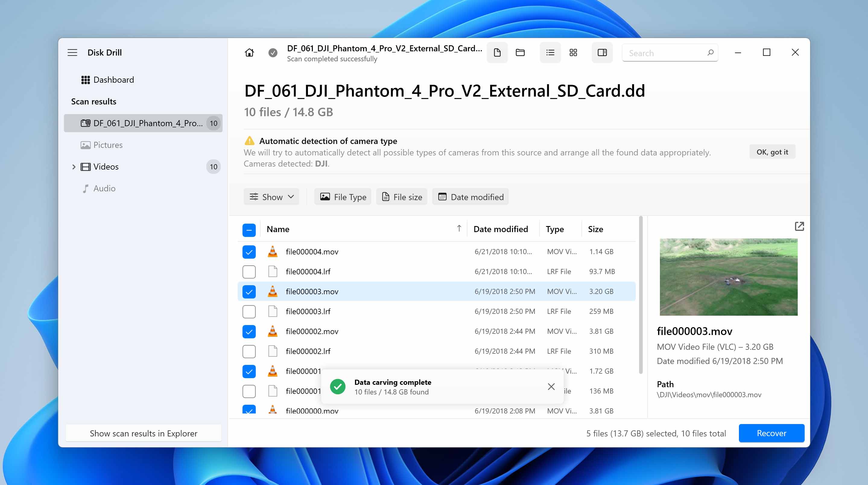
Task: Check file000003.lrf checkbox
Action: (249, 312)
